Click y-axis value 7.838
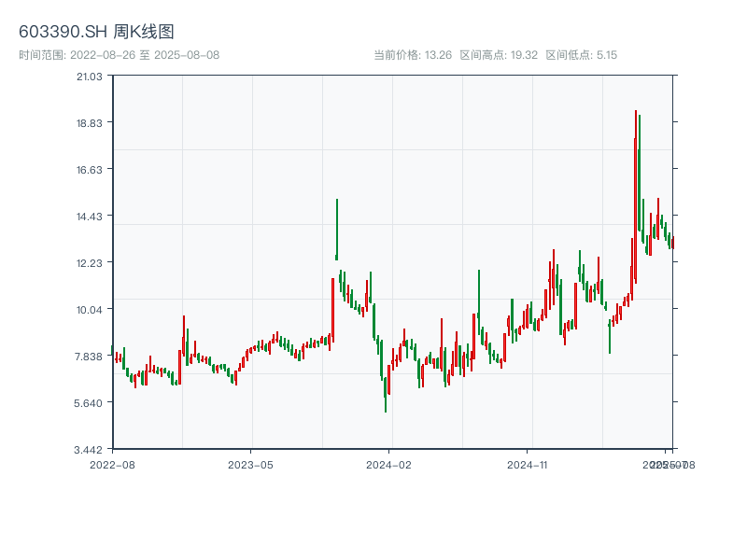 click(89, 357)
